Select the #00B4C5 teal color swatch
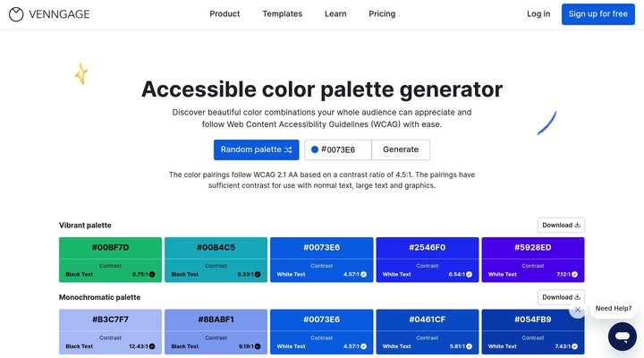The width and height of the screenshot is (644, 358). click(x=216, y=247)
